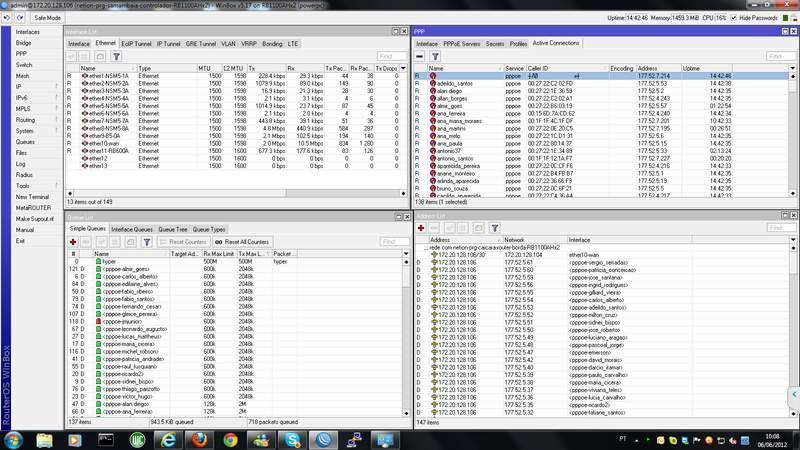Open Google Chrome from taskbar
The image size is (800, 450).
[x=230, y=440]
